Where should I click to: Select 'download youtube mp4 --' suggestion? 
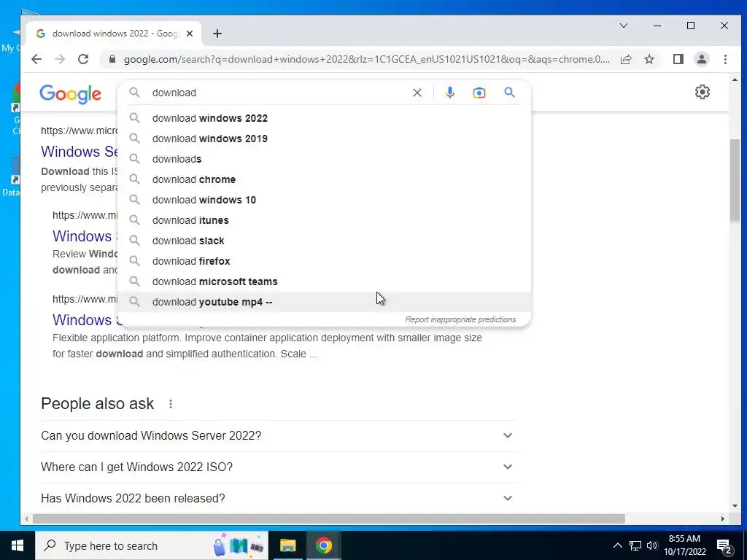point(324,302)
